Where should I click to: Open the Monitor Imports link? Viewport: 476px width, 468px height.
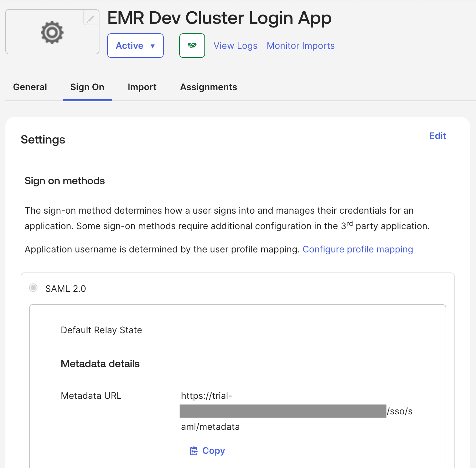coord(301,46)
